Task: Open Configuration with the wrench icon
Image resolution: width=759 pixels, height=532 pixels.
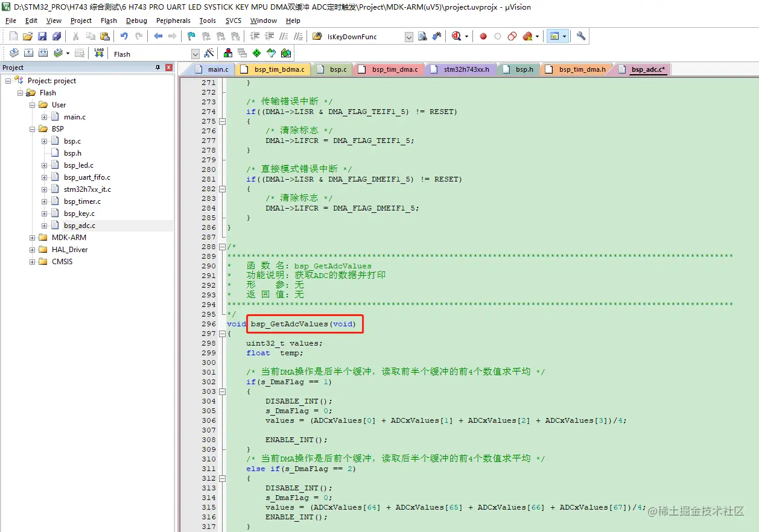Action: [x=581, y=36]
